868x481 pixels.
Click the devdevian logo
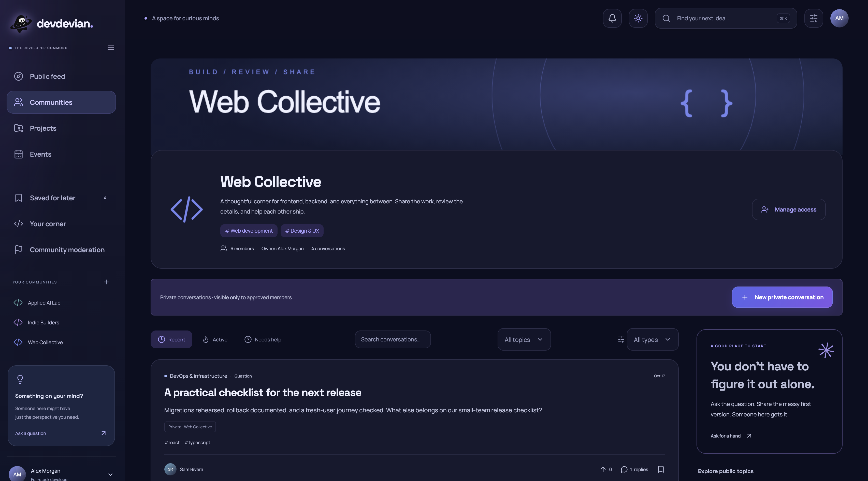coord(51,23)
